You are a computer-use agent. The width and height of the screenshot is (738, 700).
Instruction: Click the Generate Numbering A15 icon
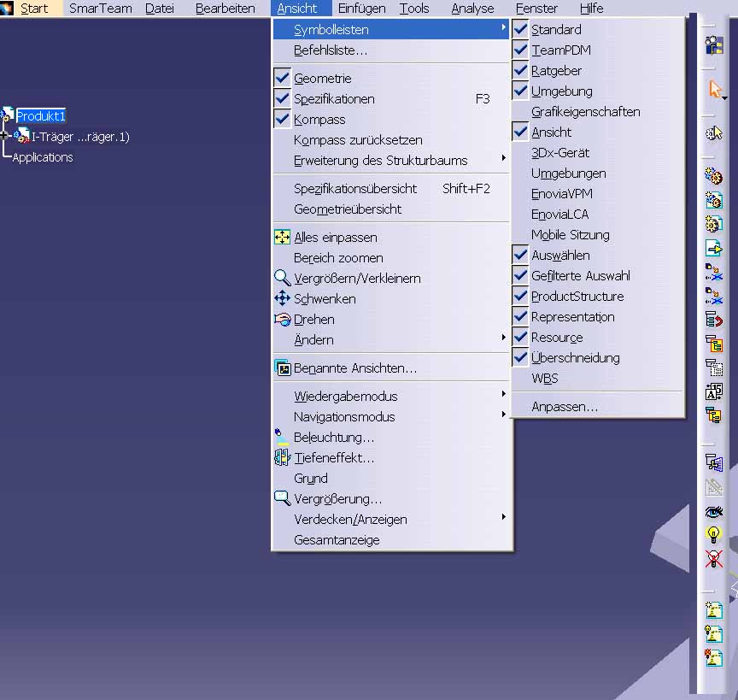click(x=714, y=391)
